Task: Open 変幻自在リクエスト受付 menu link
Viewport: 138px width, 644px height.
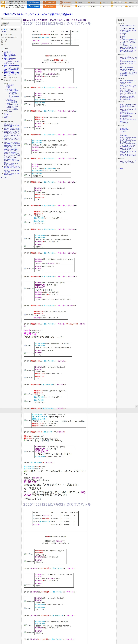Action: click(13, 68)
